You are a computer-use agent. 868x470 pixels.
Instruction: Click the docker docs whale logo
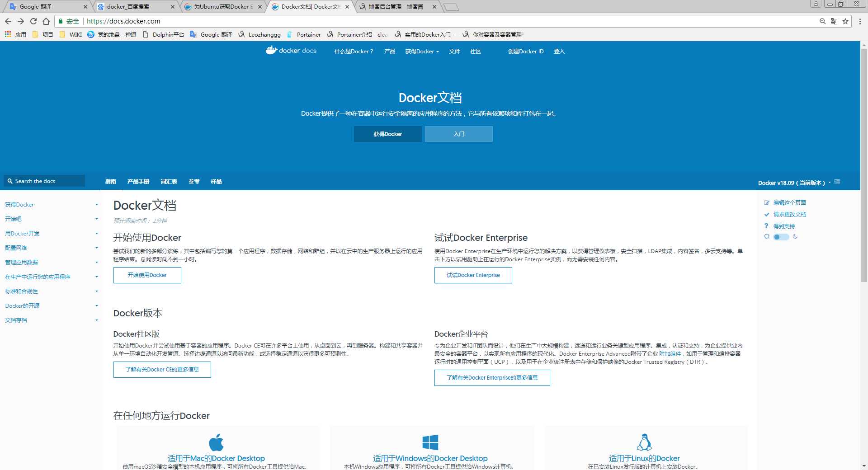click(x=291, y=50)
